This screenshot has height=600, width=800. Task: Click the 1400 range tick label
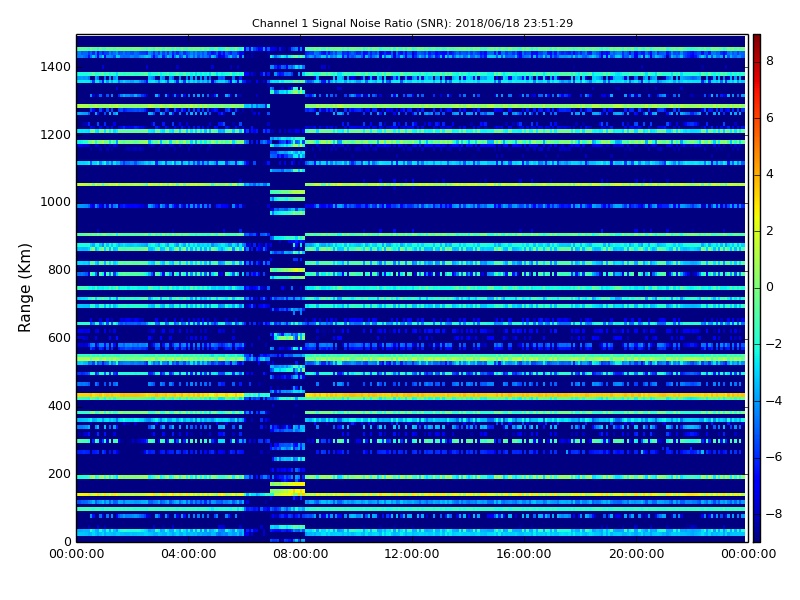tap(56, 66)
